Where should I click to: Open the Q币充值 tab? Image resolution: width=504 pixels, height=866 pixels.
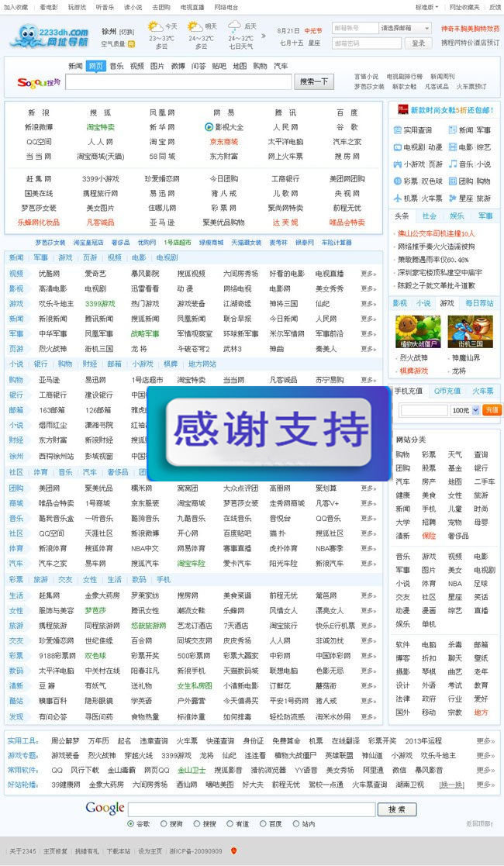[x=447, y=391]
